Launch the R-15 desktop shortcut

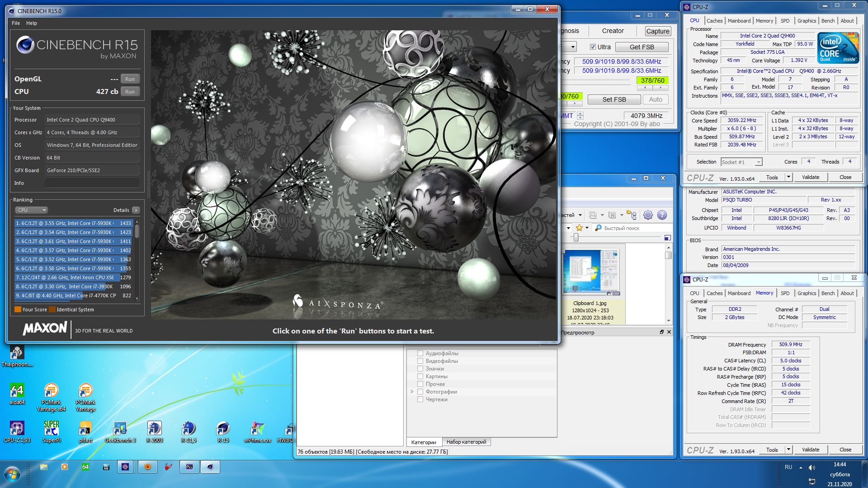point(223,432)
